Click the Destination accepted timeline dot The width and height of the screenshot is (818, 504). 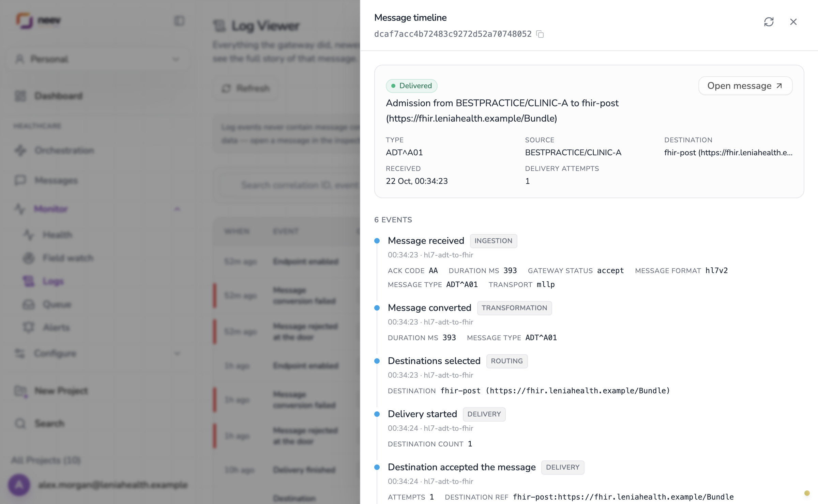point(377,467)
